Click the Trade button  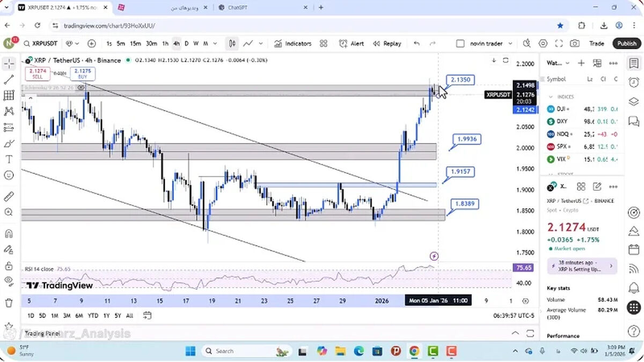tap(596, 43)
